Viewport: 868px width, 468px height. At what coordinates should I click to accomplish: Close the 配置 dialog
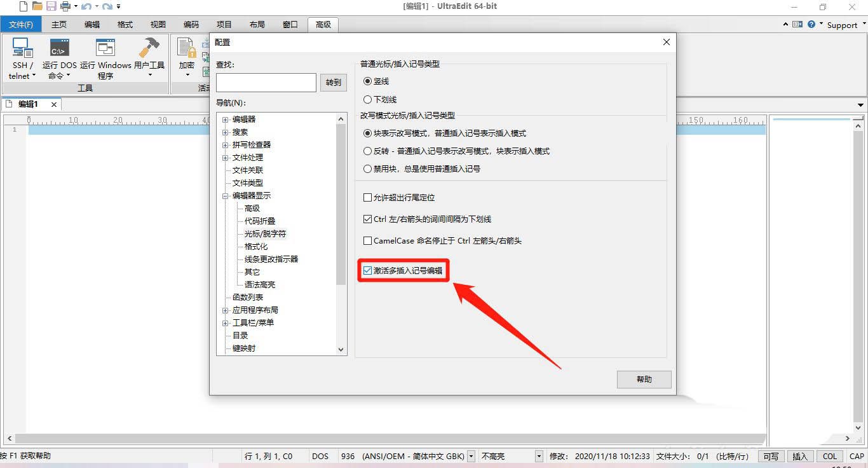click(x=667, y=42)
